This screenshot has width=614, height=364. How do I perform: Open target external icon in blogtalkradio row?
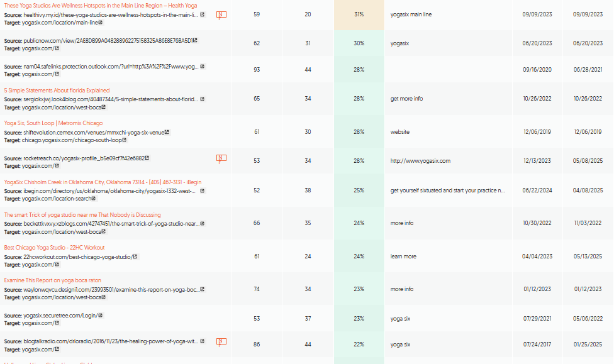pyautogui.click(x=57, y=349)
